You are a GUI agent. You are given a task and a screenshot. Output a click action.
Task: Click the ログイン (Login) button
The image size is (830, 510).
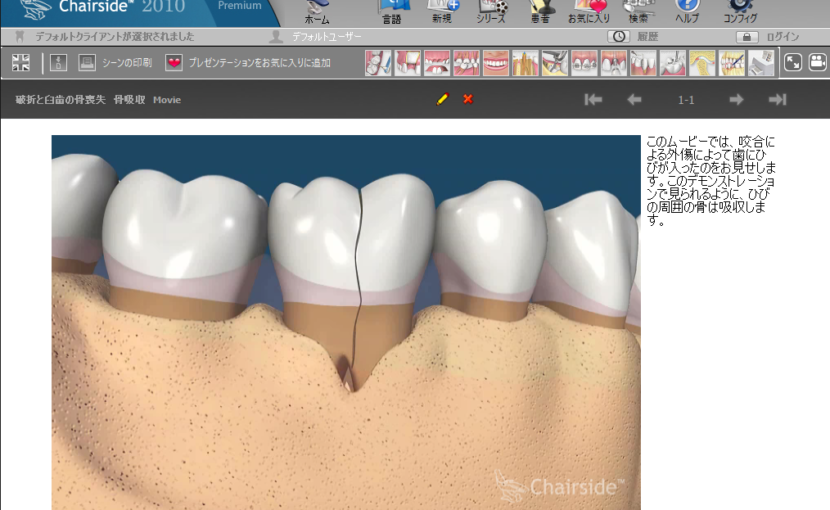coord(770,37)
